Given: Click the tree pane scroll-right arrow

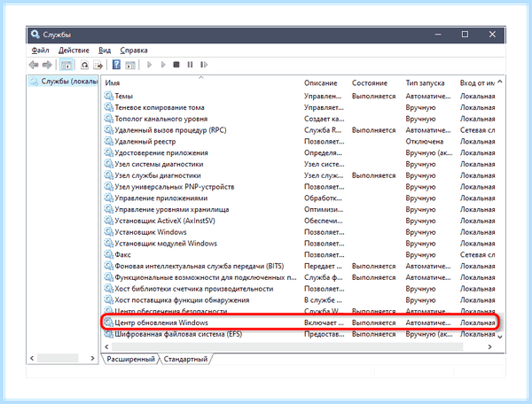Looking at the screenshot, I should (92, 358).
